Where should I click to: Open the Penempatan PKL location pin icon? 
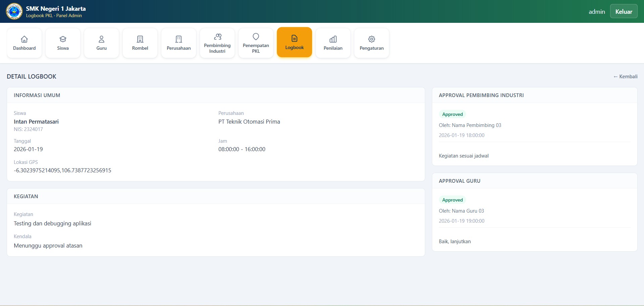point(256,36)
